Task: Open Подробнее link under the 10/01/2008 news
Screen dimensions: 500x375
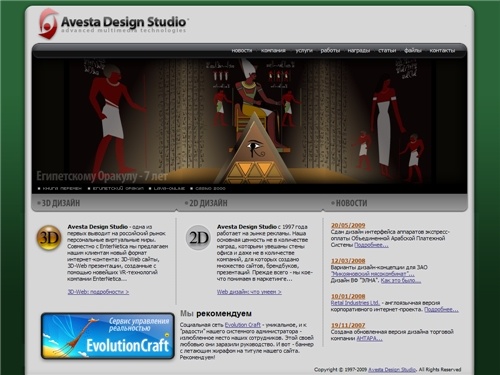Action: [x=441, y=309]
